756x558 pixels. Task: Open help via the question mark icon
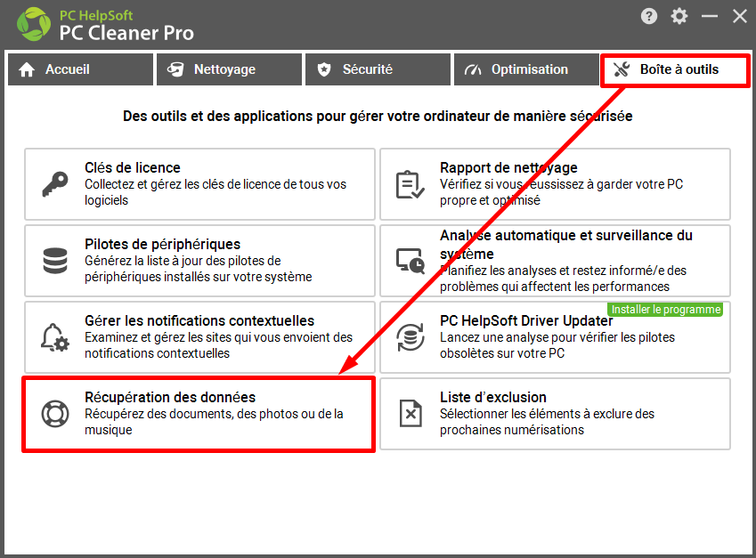point(649,16)
